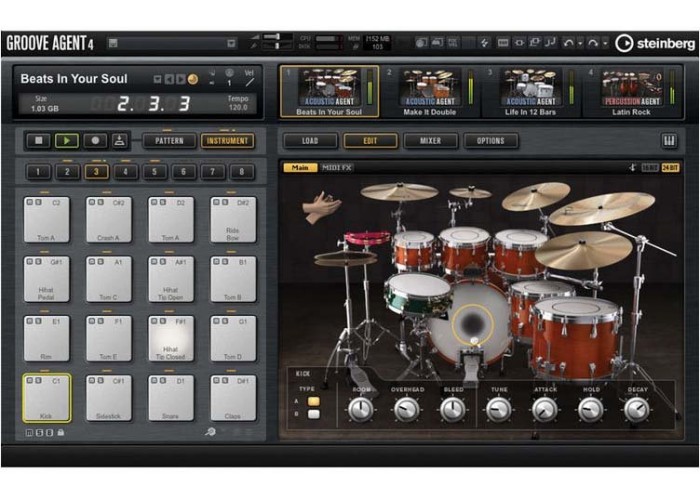Click the Redo arrow icon
This screenshot has height=500, width=700.
(593, 43)
